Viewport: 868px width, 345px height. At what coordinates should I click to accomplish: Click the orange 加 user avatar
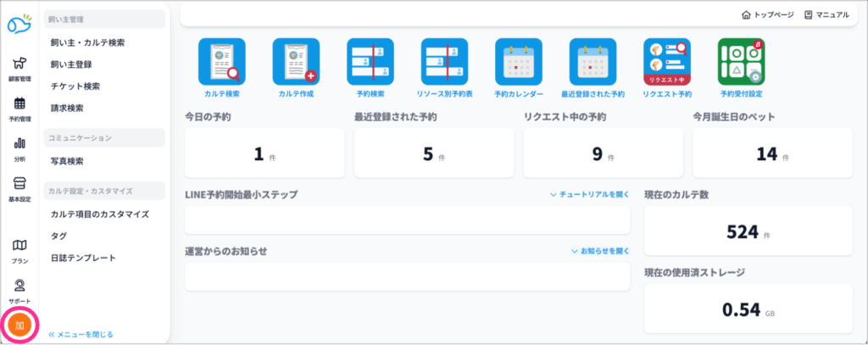click(19, 326)
